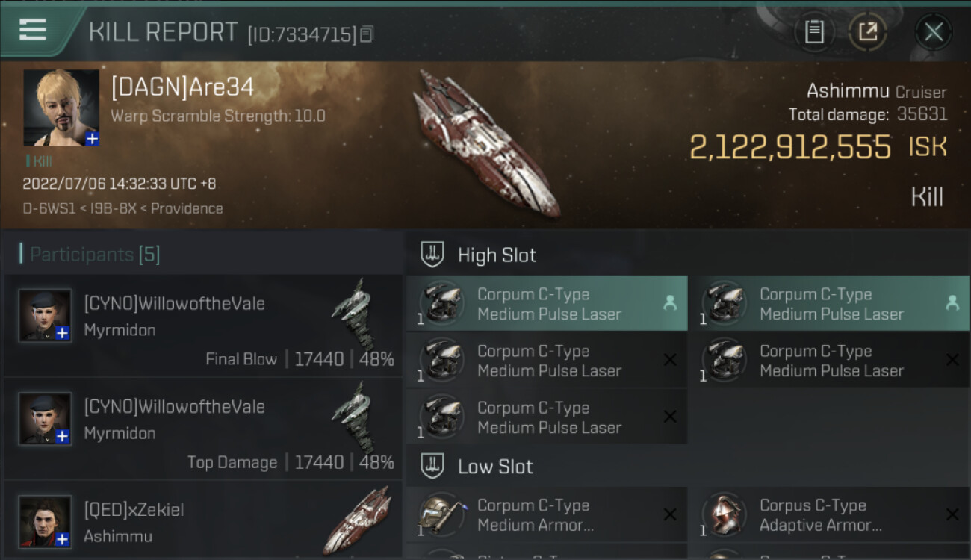Image resolution: width=971 pixels, height=560 pixels.
Task: Click the D-6WS1 location breadcrumb text
Action: (47, 208)
